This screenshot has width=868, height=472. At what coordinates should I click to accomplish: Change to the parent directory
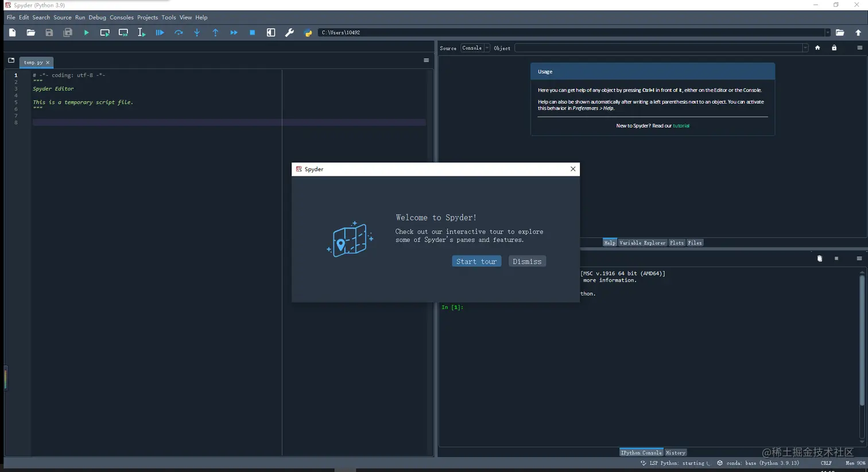tap(858, 33)
